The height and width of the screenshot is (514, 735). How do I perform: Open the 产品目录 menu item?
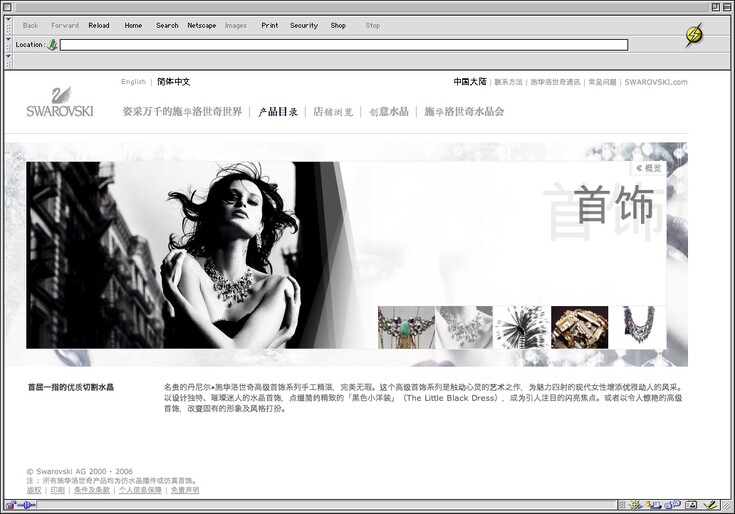(278, 112)
